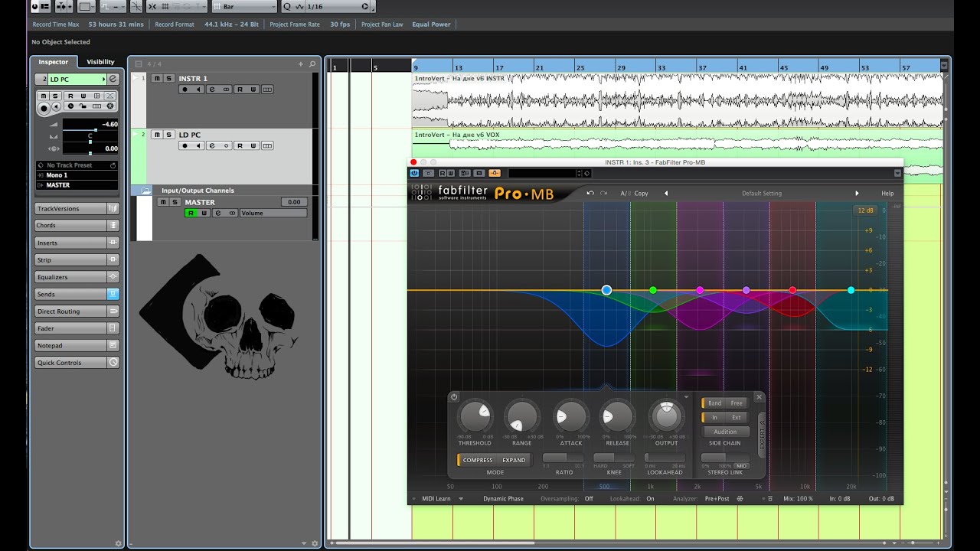Enable write automation on INSTR 1 track
The height and width of the screenshot is (551, 980).
[253, 90]
